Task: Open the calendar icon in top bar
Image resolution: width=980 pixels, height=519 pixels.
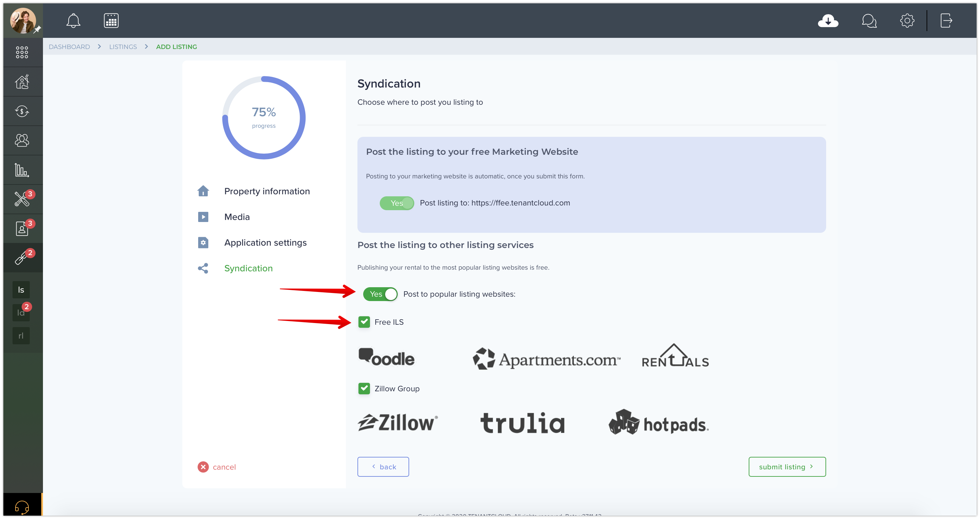Action: pyautogui.click(x=111, y=21)
